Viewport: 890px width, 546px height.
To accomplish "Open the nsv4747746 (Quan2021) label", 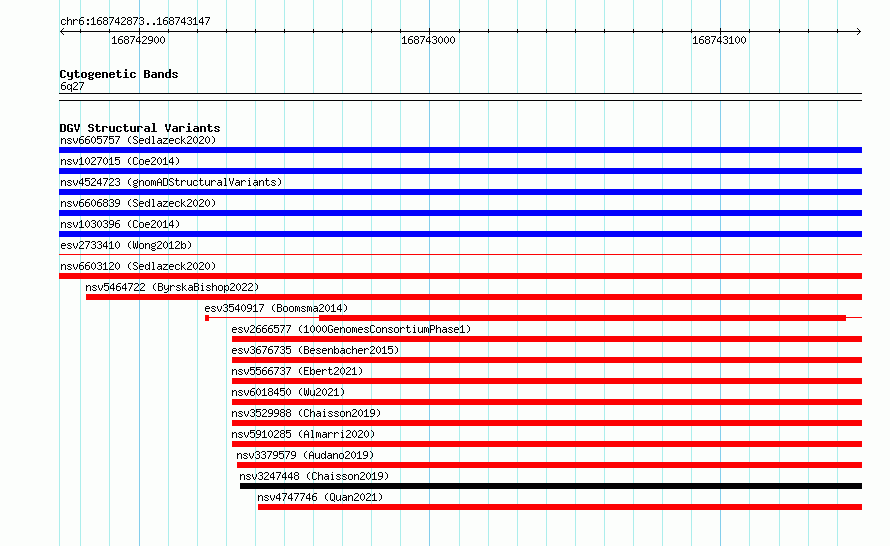I will [320, 497].
